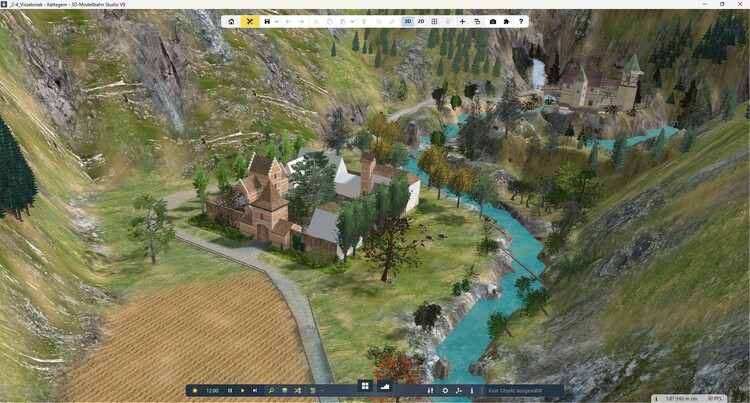This screenshot has width=750, height=403.
Task: Open the green event management icon
Action: pos(313,391)
